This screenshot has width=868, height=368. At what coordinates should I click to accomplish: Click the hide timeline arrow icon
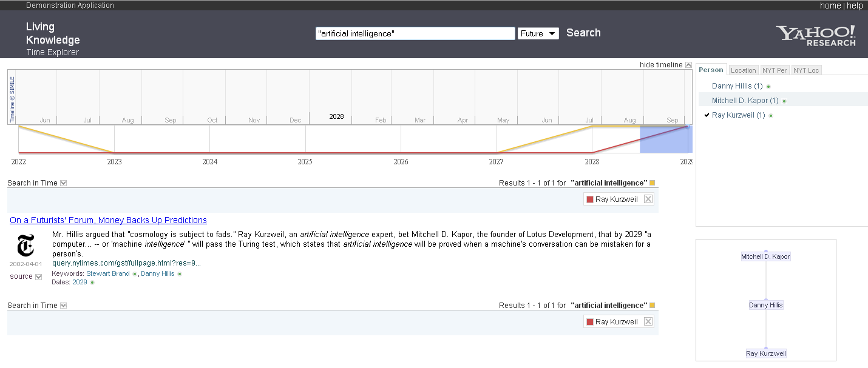688,65
